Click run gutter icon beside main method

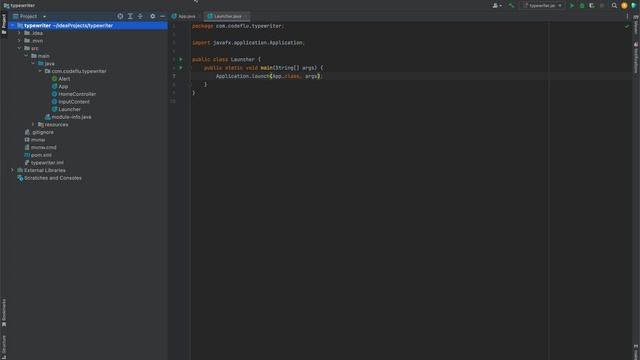[x=181, y=68]
